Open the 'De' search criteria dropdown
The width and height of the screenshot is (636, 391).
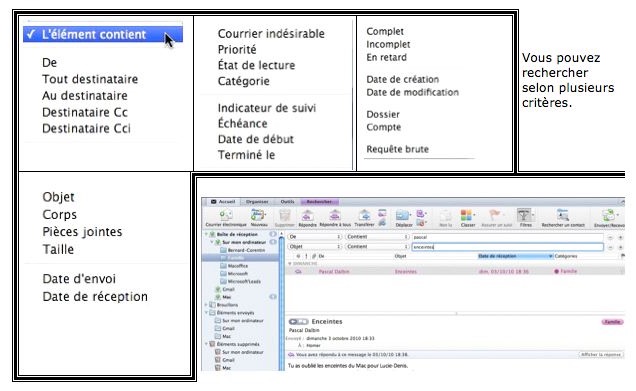pos(314,237)
